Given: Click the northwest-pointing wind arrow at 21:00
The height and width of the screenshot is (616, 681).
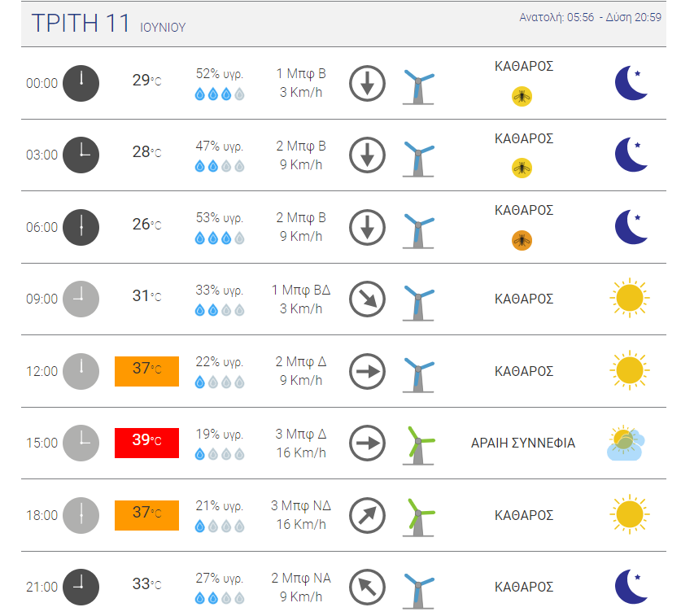Looking at the screenshot, I should pos(367,587).
